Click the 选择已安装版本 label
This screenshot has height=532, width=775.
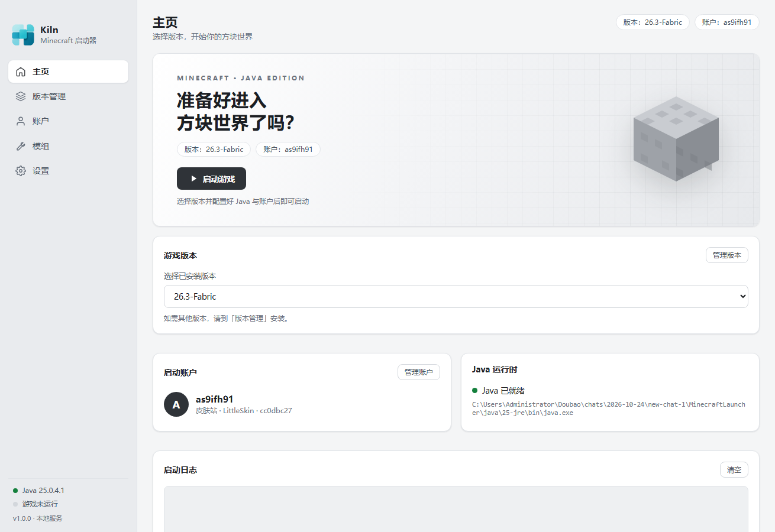click(190, 276)
